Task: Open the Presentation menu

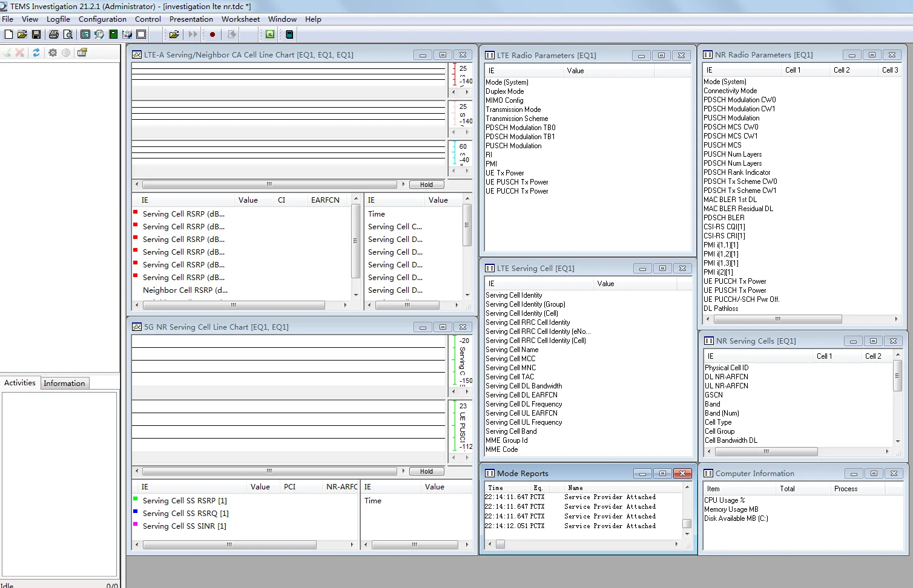Action: [191, 19]
